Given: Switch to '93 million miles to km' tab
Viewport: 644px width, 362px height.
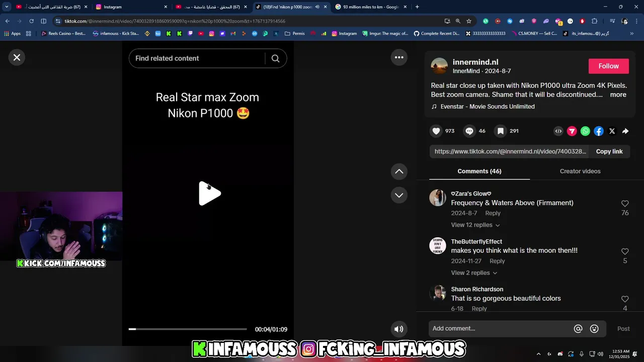Looking at the screenshot, I should coord(371,7).
